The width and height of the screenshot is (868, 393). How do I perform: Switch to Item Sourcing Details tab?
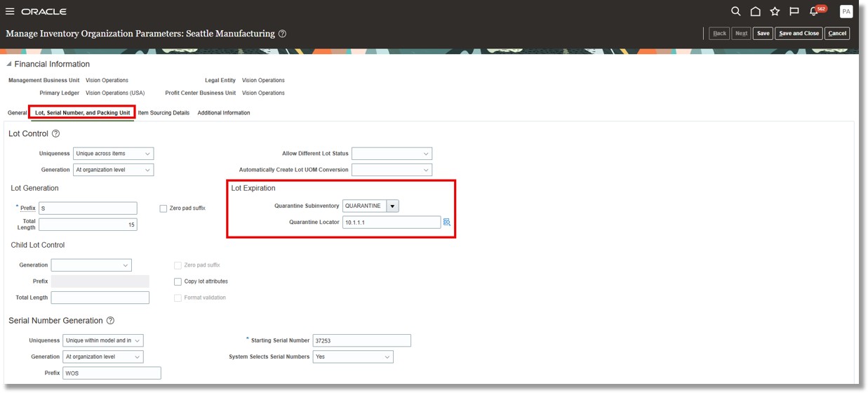163,112
